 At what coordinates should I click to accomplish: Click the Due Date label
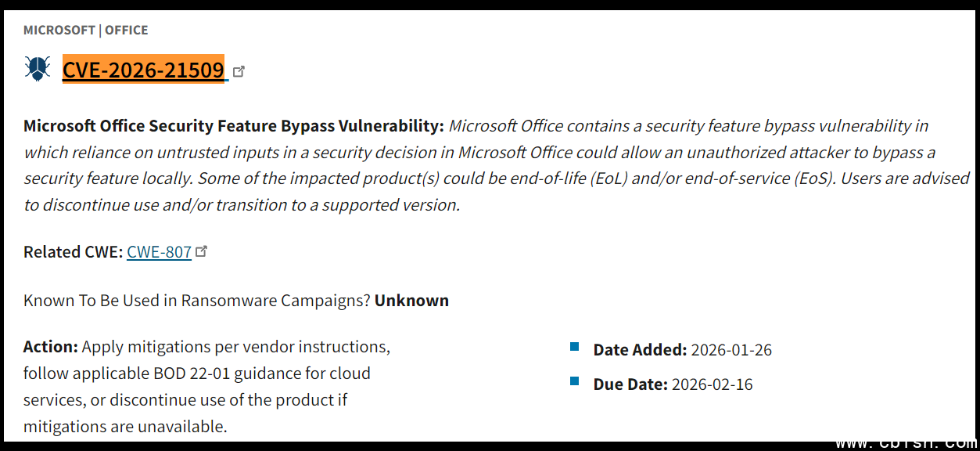click(x=630, y=384)
